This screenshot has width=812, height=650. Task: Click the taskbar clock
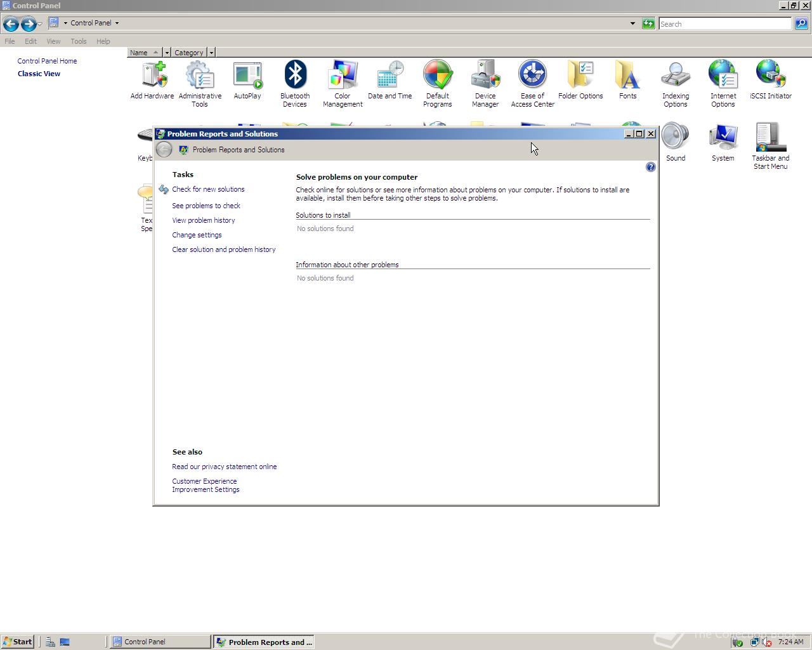click(790, 642)
